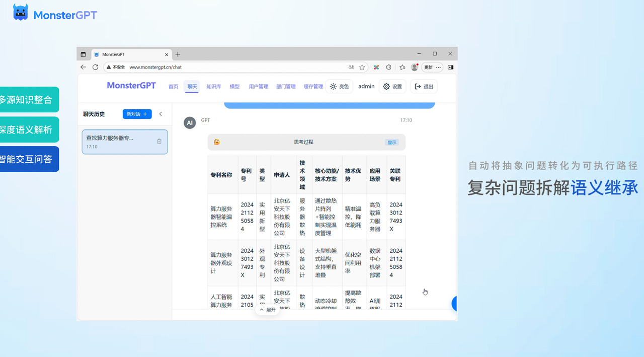Start a new chat with 新对话
Image resolution: width=644 pixels, height=357 pixels.
coord(137,114)
